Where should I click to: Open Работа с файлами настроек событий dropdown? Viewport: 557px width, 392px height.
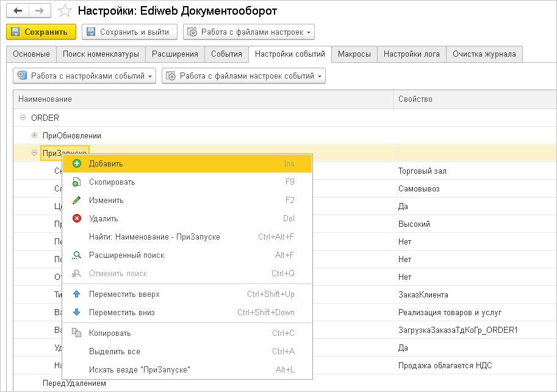point(243,76)
